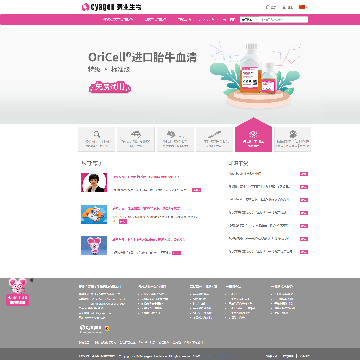Click the pink tag on the right list's first row
Image resolution: width=360 pixels, height=360 pixels.
click(x=304, y=174)
